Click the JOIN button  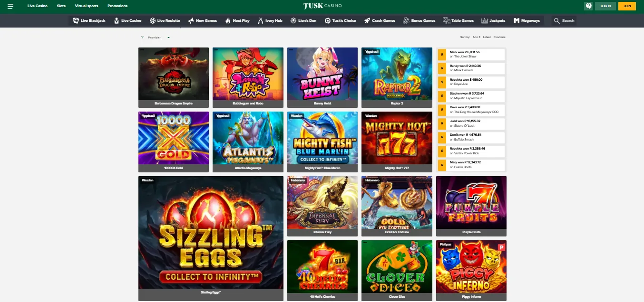(627, 6)
